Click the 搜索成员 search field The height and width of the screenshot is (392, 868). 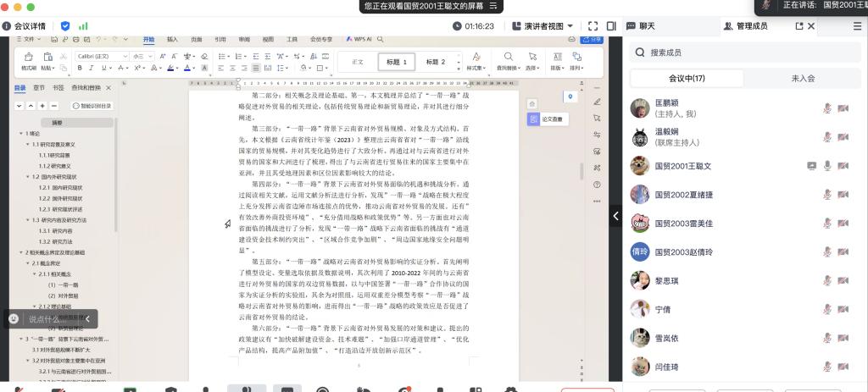pos(746,52)
